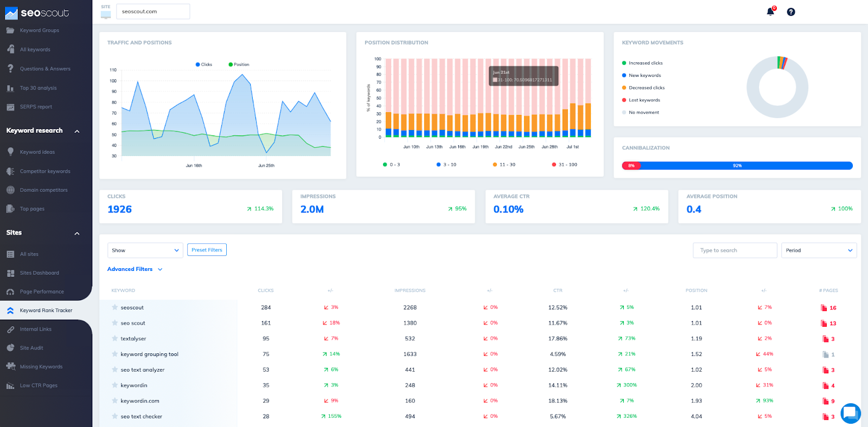Click the Preset Filters button
This screenshot has height=427, width=868.
(207, 250)
